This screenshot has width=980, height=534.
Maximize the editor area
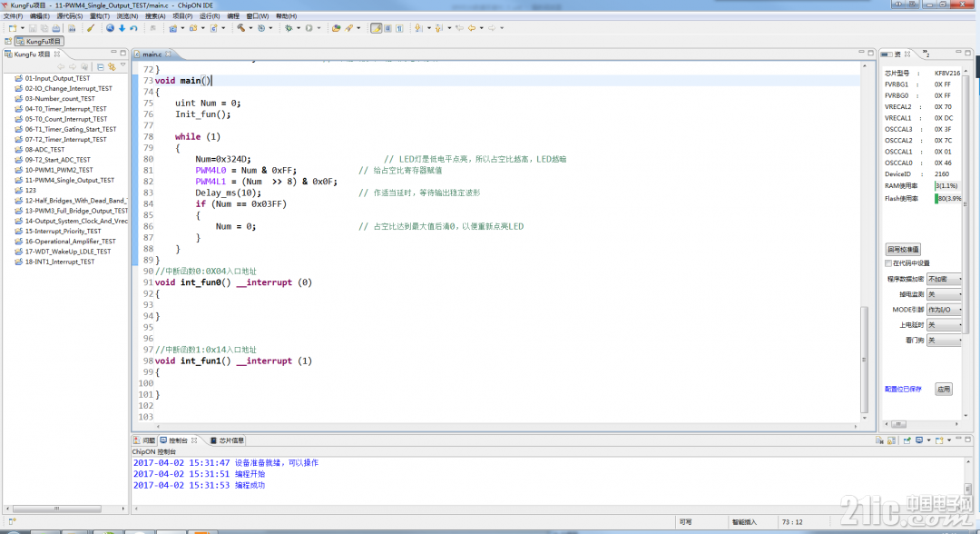click(870, 53)
